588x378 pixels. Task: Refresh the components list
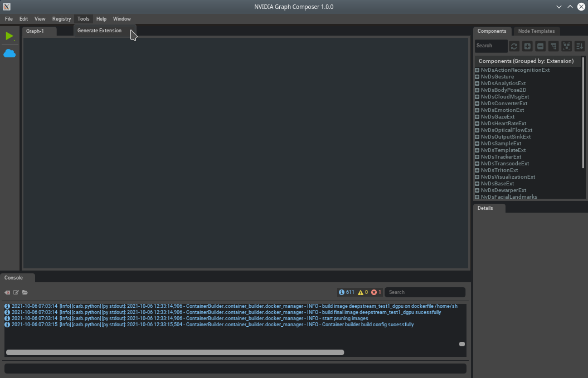point(514,46)
